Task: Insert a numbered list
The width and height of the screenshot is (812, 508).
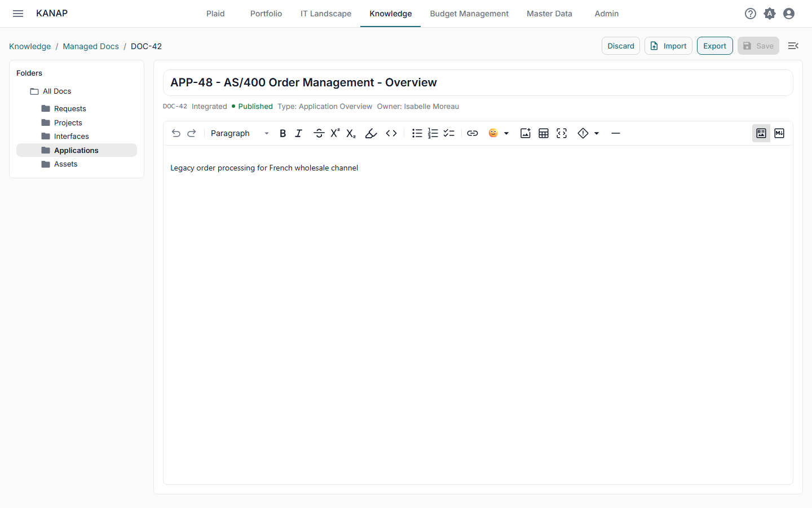Action: 433,133
